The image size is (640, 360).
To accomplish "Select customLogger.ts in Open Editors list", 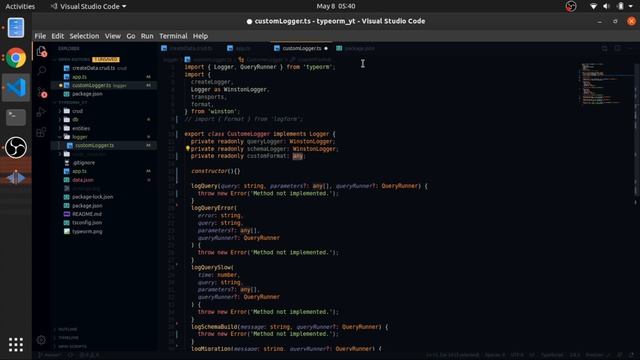I will 91,85.
